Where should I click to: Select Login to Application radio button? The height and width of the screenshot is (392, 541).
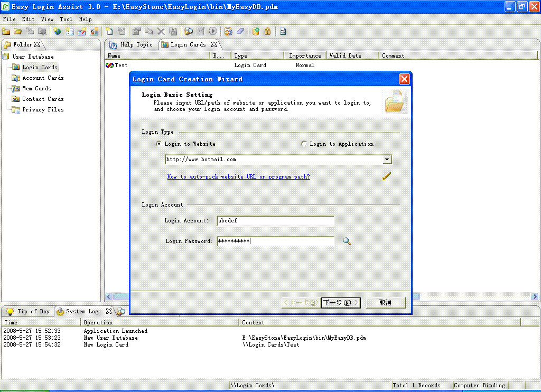[304, 144]
